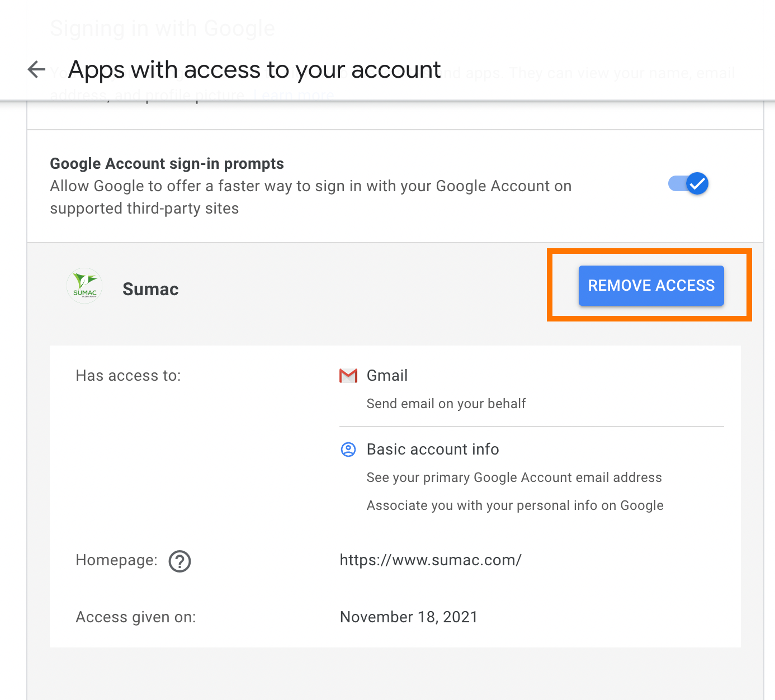Click the Basic account info person icon
775x700 pixels.
(x=348, y=449)
